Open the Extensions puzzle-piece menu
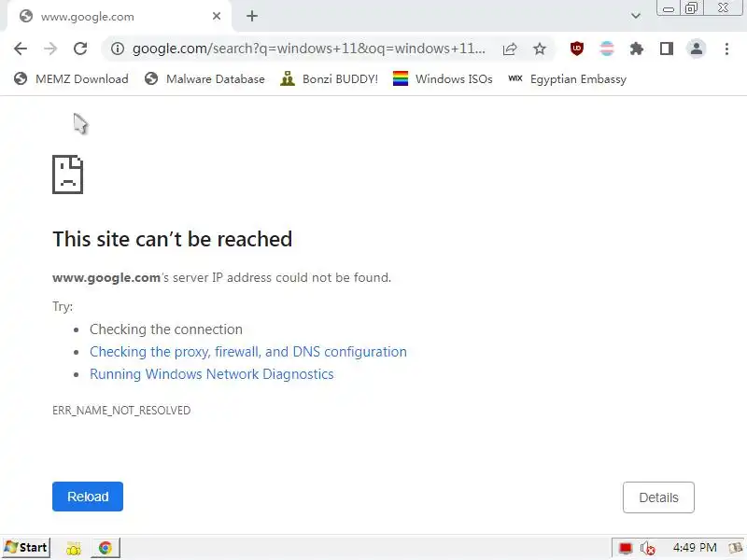Image resolution: width=747 pixels, height=560 pixels. pos(637,49)
